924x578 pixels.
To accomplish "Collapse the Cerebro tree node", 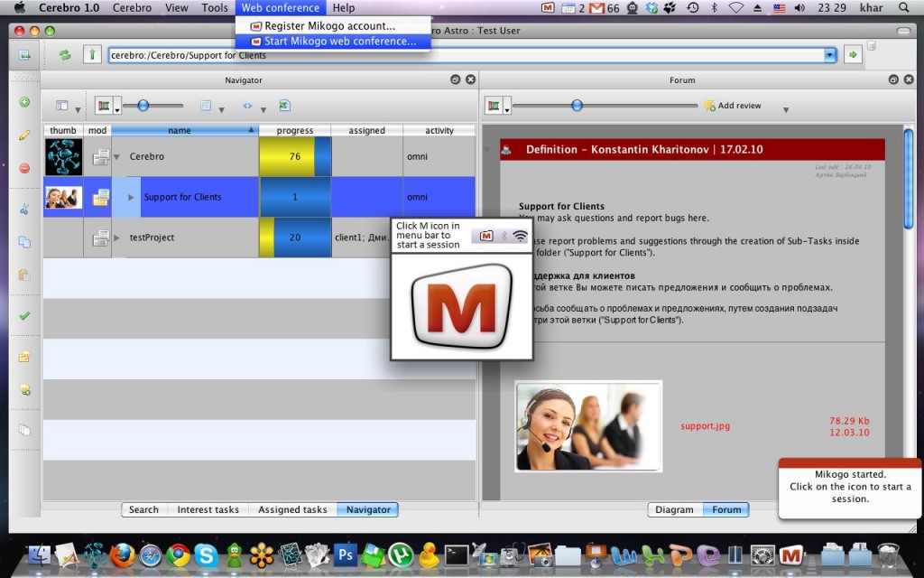I will [x=116, y=157].
